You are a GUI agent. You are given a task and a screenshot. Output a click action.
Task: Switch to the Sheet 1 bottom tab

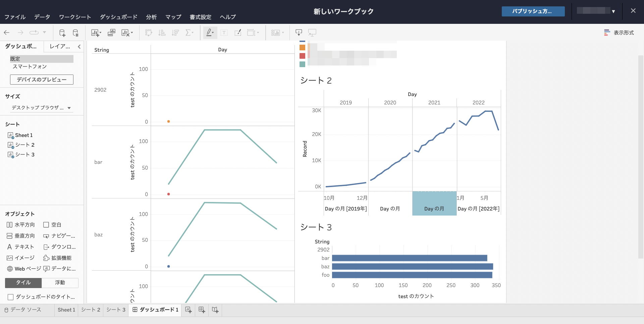pyautogui.click(x=66, y=310)
